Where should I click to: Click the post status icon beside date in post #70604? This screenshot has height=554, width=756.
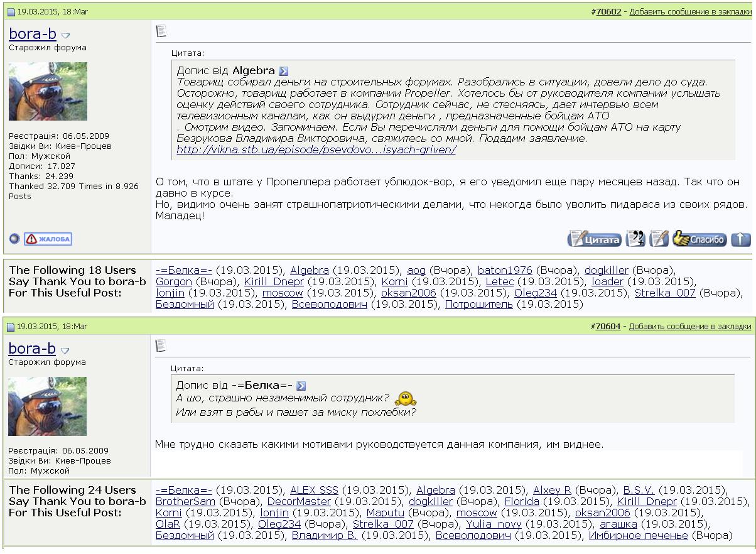[11, 327]
